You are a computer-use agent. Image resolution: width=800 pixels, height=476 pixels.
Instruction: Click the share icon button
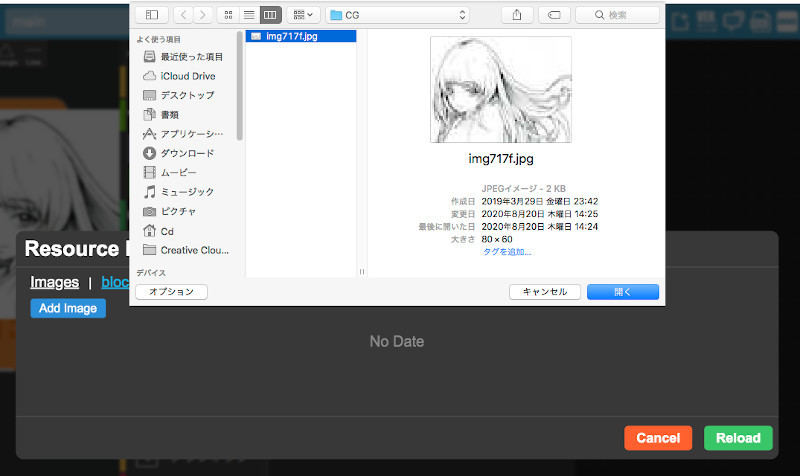point(517,15)
